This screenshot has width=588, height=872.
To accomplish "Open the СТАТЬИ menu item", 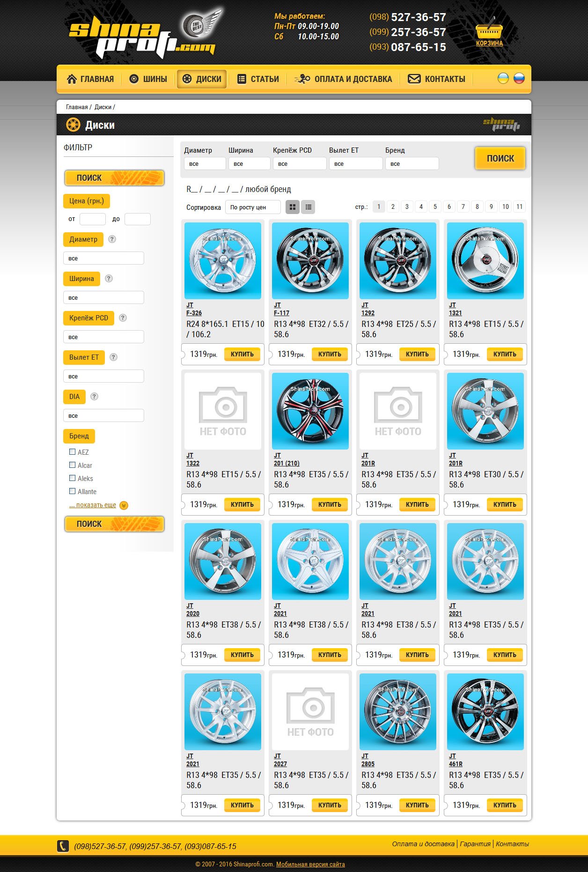I will (258, 79).
